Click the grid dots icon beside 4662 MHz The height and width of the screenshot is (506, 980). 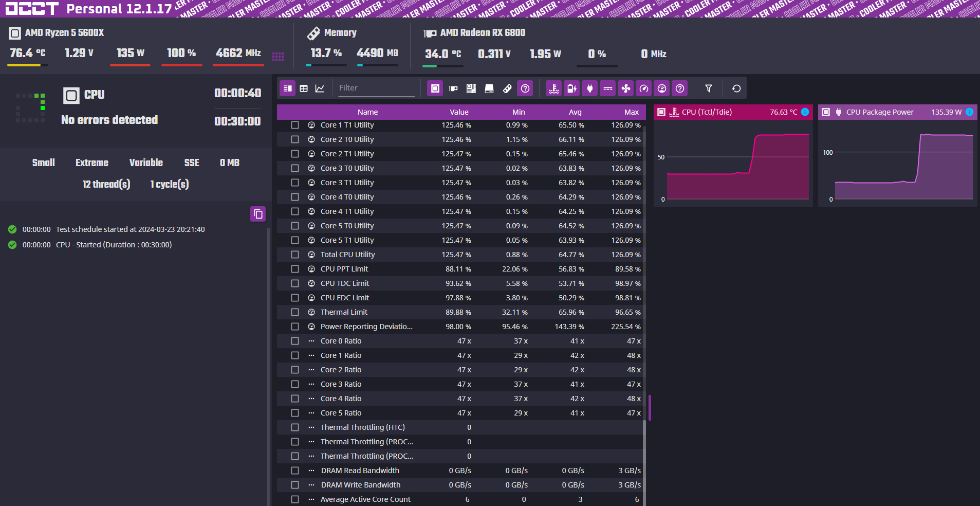click(x=278, y=56)
